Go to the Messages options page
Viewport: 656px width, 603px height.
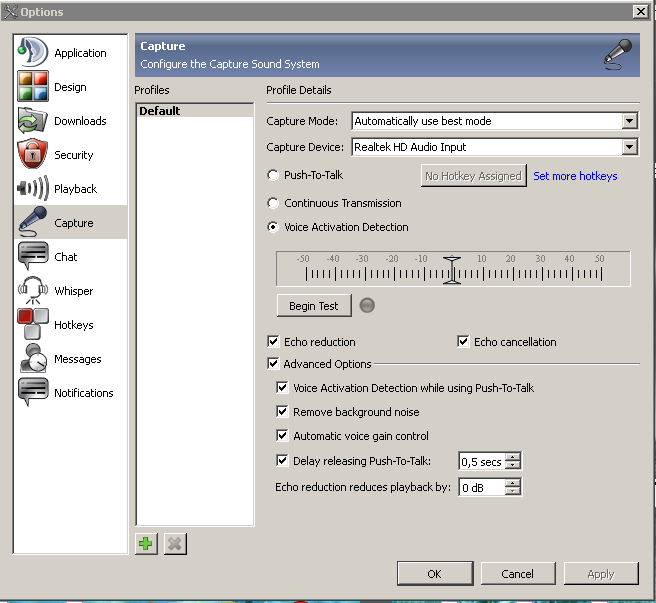pyautogui.click(x=70, y=359)
